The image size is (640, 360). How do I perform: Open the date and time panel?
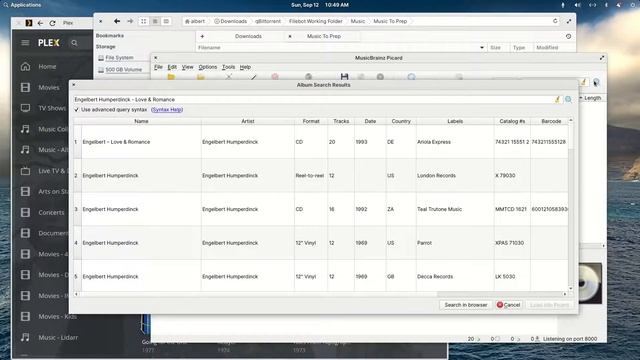coord(320,5)
